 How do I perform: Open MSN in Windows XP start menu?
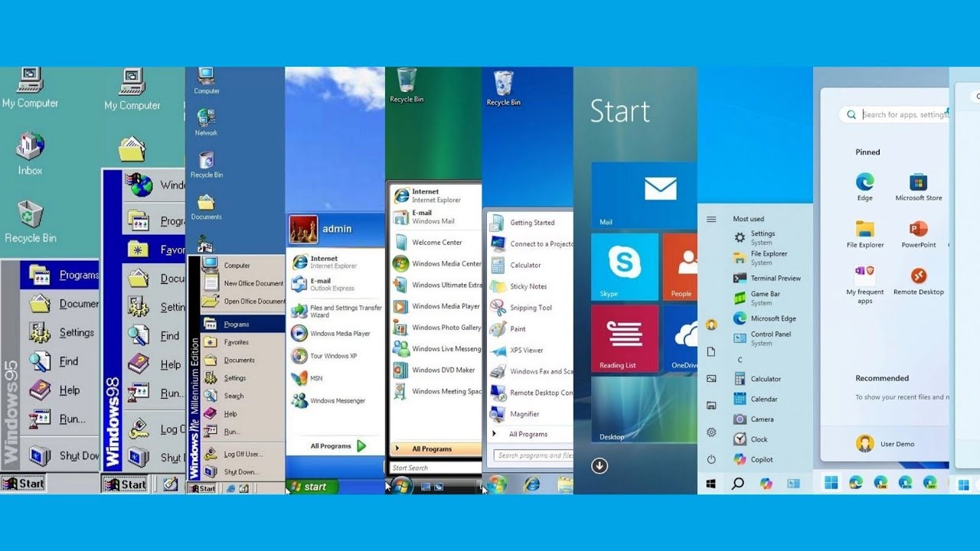pos(306,378)
